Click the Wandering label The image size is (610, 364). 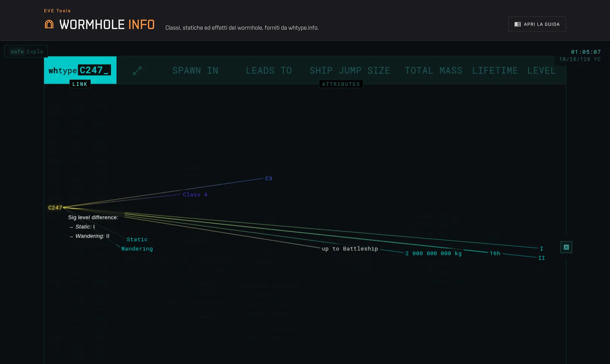coord(137,249)
